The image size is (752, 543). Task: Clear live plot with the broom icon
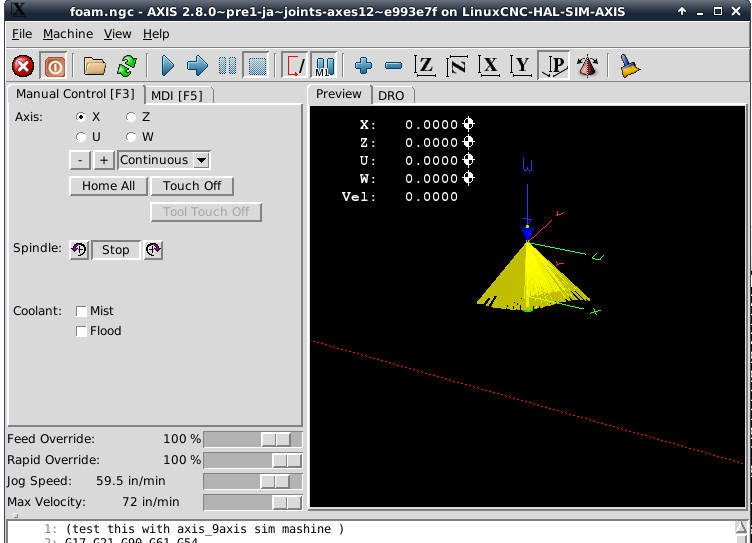[629, 66]
